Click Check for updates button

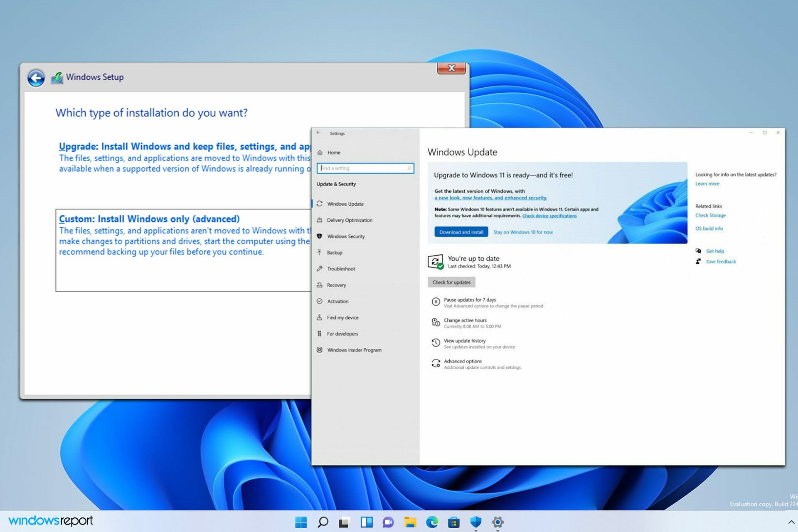pos(451,282)
